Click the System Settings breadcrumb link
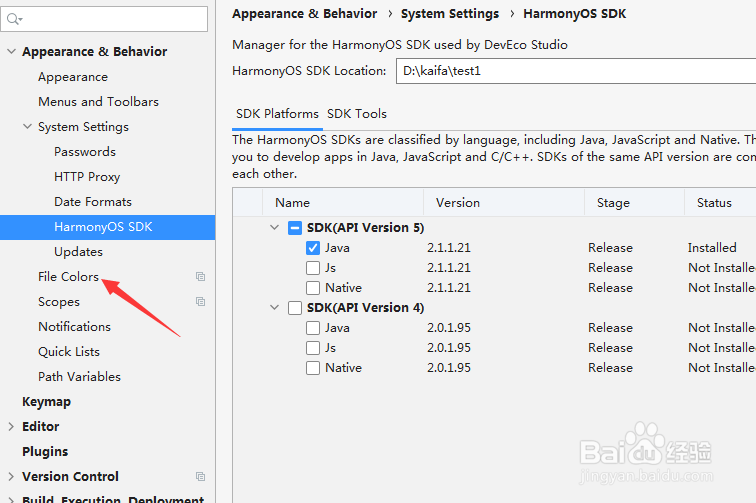756x503 pixels. (450, 14)
